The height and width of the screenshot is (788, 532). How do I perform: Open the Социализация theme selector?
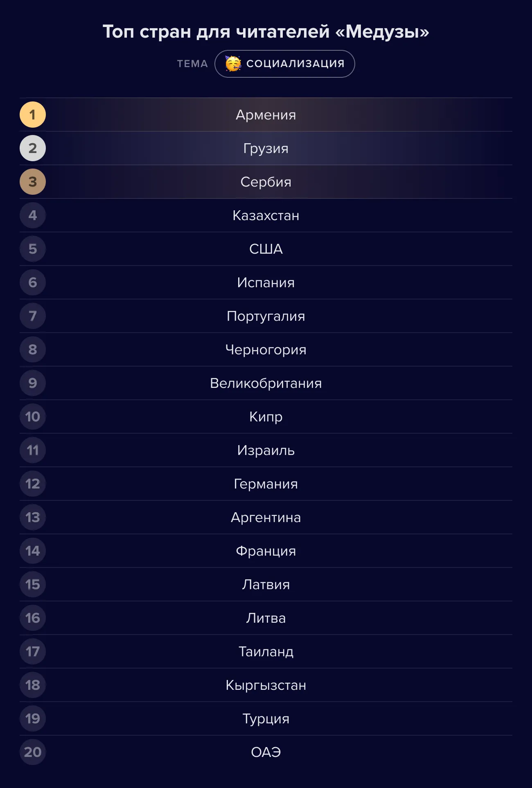[x=284, y=64]
